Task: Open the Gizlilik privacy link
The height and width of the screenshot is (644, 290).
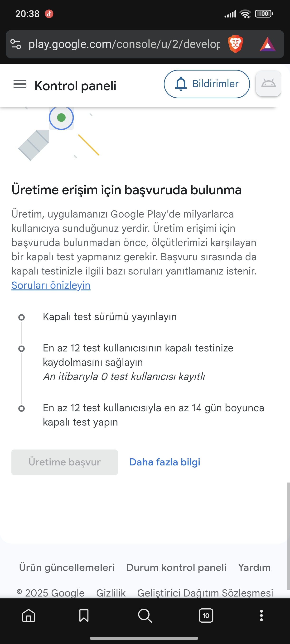Action: click(111, 593)
